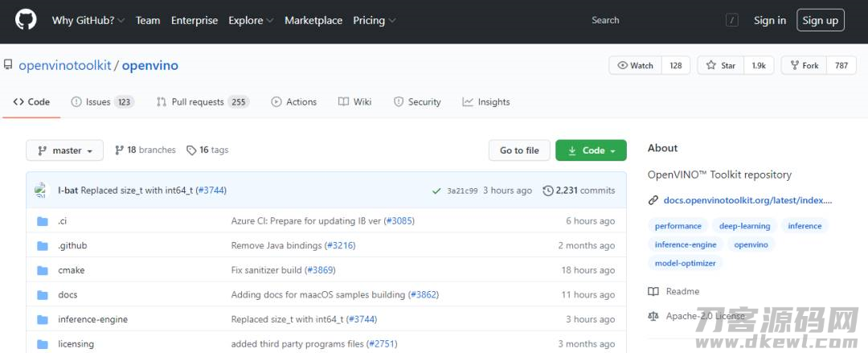Expand the Pricing dropdown menu
Image resolution: width=868 pixels, height=353 pixels.
[x=375, y=20]
